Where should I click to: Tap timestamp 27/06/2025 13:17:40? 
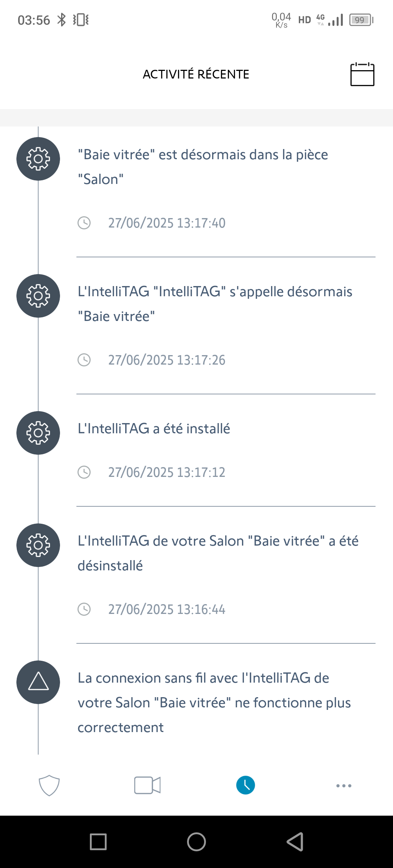click(167, 223)
